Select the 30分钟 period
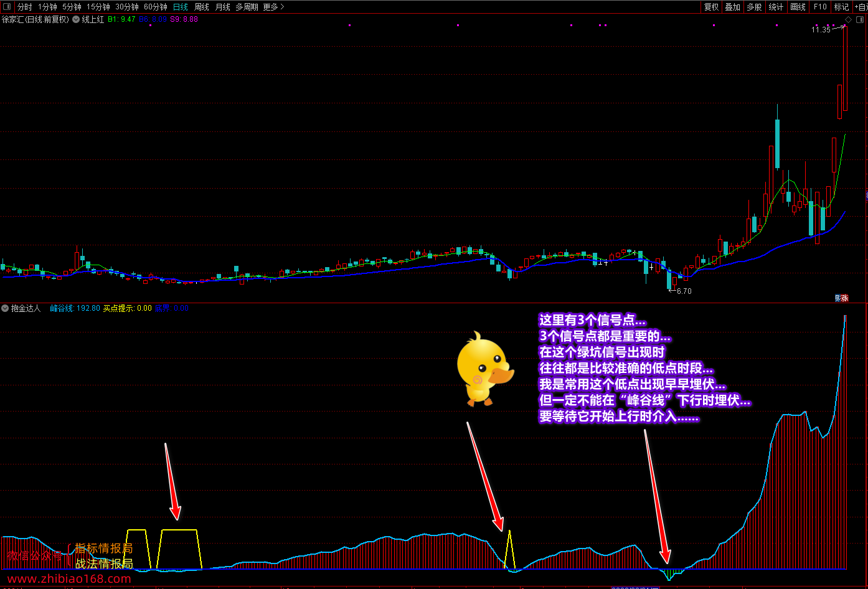Image resolution: width=868 pixels, height=589 pixels. [127, 7]
